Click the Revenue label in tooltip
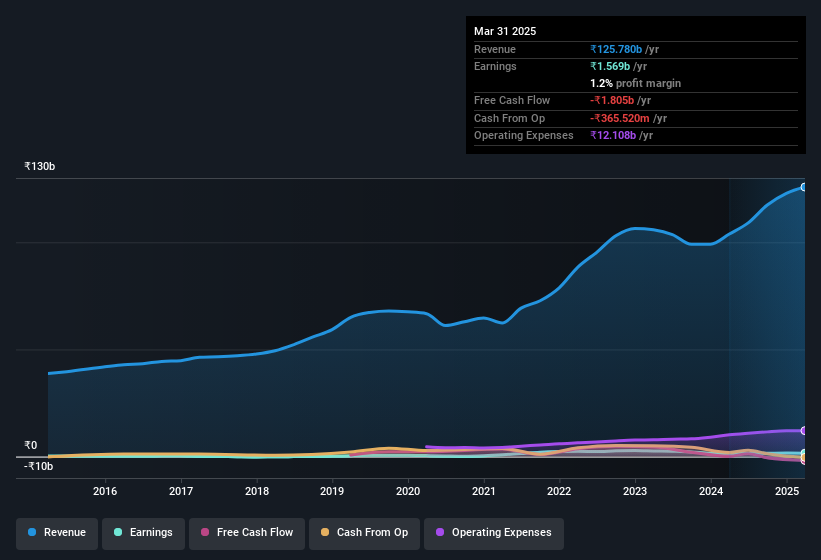821x560 pixels. click(x=495, y=49)
